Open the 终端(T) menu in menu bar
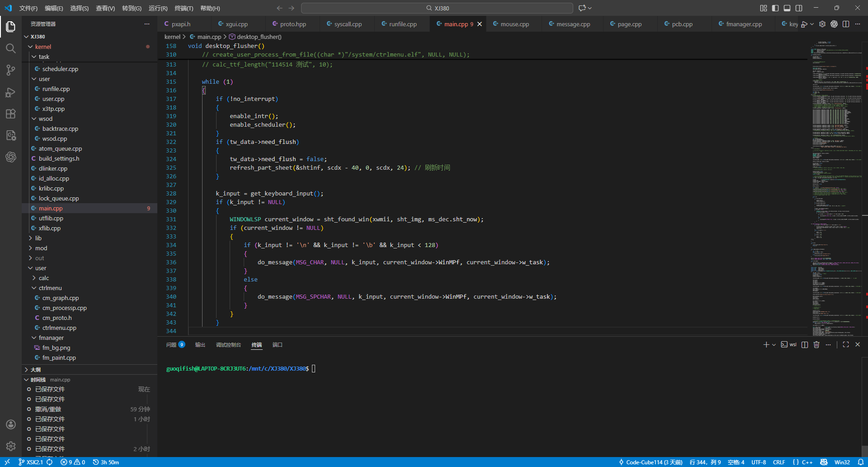868x467 pixels. pos(184,8)
